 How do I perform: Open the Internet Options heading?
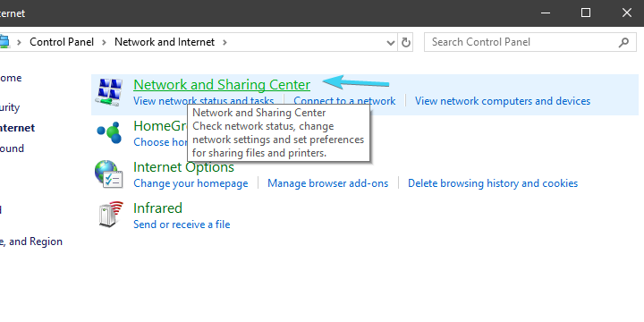[x=183, y=167]
